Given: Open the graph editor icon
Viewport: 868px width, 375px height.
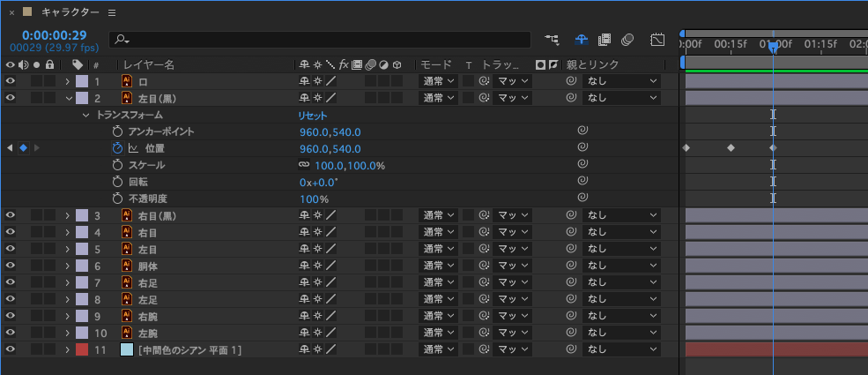Looking at the screenshot, I should tap(657, 40).
